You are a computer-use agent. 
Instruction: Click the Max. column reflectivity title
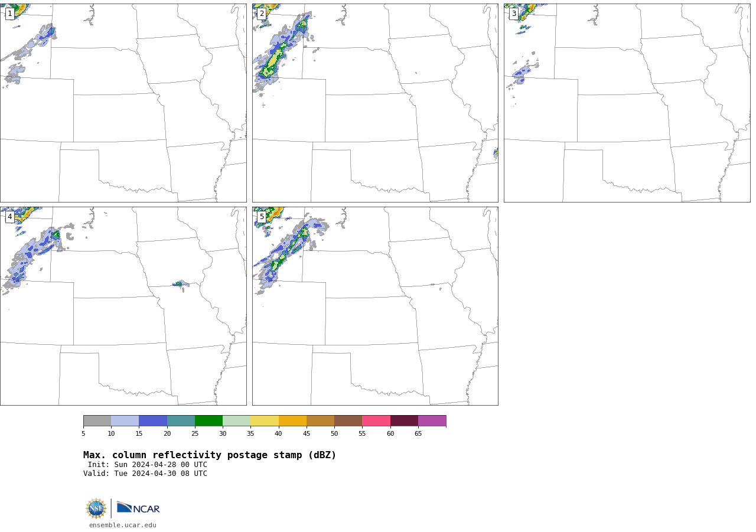210,455
